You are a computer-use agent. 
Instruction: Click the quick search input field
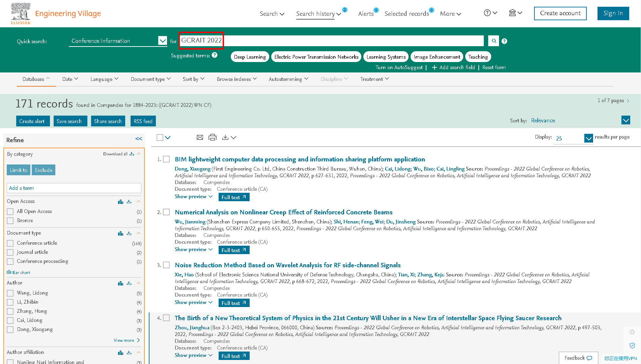pyautogui.click(x=331, y=40)
